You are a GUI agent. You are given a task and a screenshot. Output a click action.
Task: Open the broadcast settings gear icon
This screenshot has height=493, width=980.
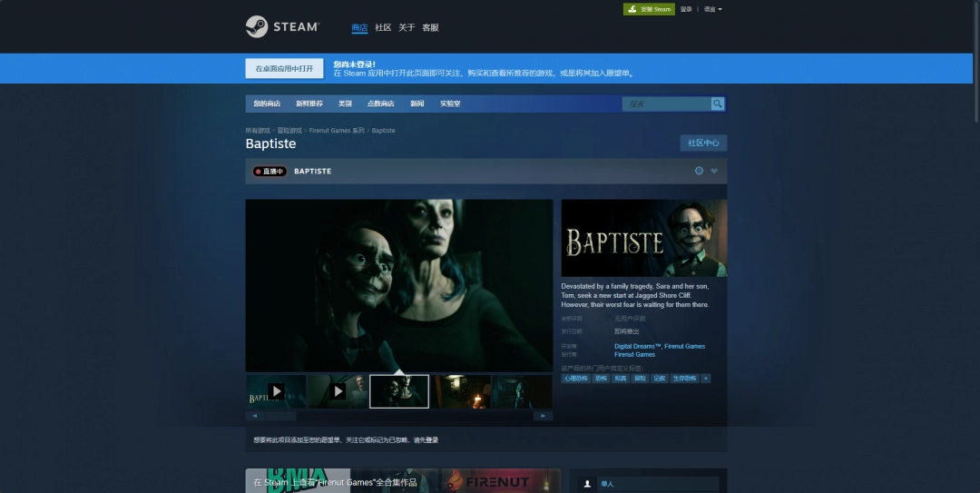699,171
